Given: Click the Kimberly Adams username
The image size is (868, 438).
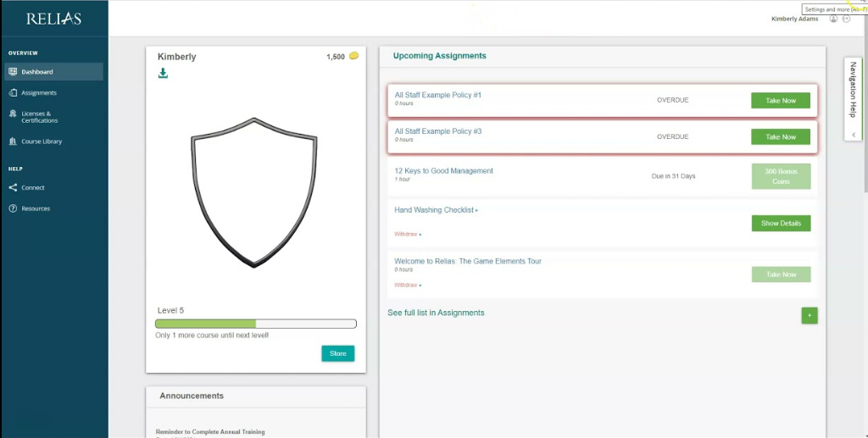Looking at the screenshot, I should pyautogui.click(x=794, y=19).
